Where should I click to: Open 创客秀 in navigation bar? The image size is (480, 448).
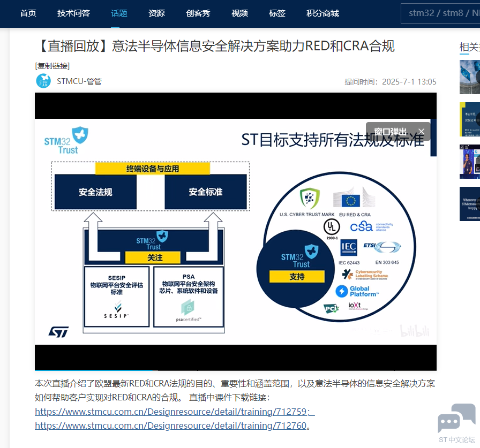[x=198, y=13]
